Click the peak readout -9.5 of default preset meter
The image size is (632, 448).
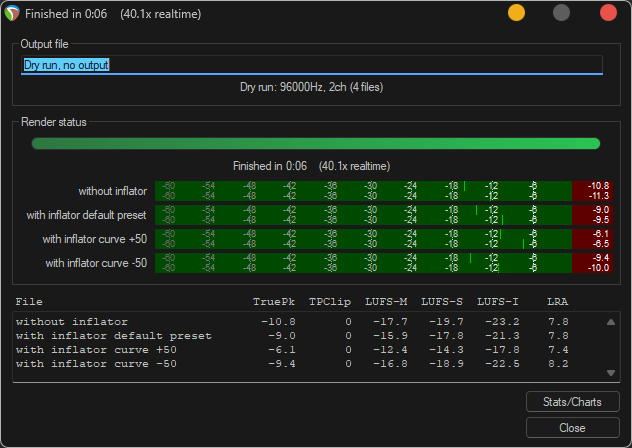601,220
